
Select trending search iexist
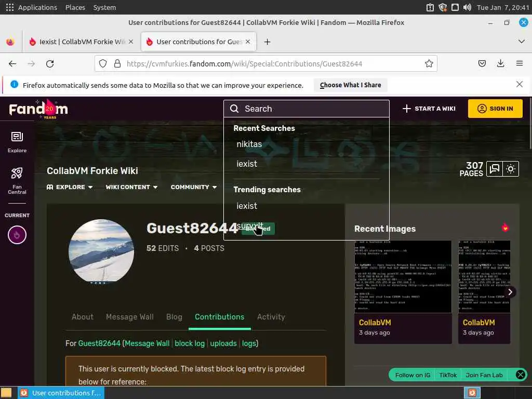pyautogui.click(x=247, y=206)
